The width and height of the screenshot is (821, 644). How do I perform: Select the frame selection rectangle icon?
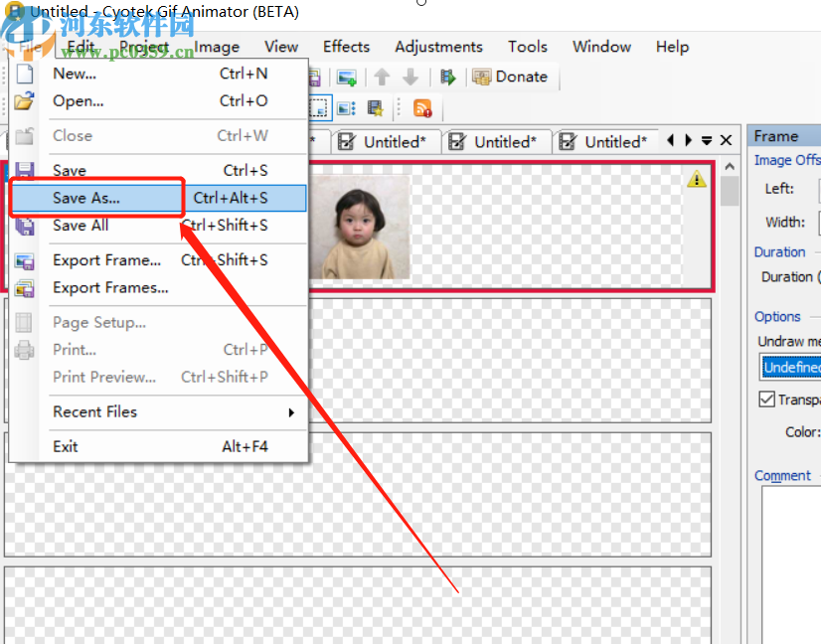pos(318,107)
